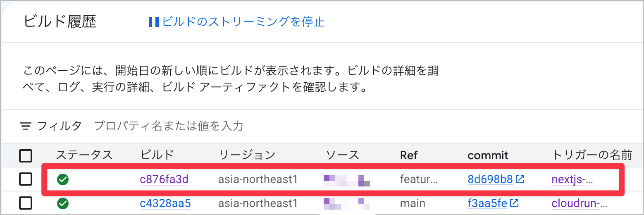644x215 pixels.
Task: Click external link icon beside commit 8d698b8
Action: 520,179
